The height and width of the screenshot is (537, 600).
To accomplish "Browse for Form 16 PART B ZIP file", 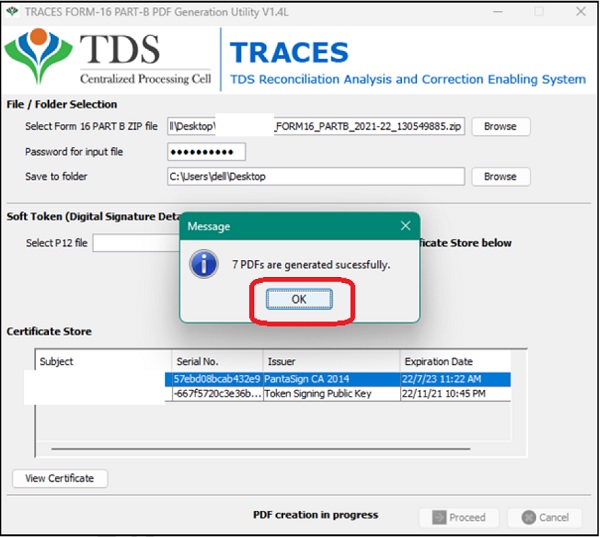I will (x=501, y=126).
